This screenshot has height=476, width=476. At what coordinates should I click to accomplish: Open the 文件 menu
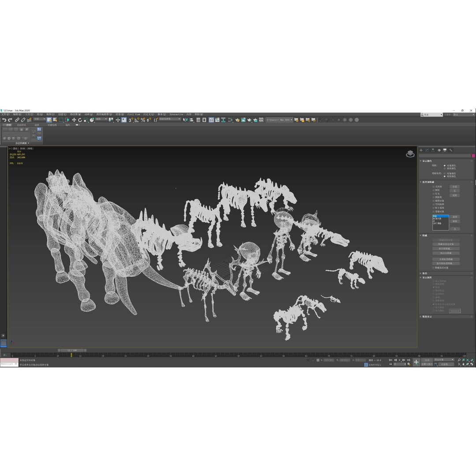click(5, 115)
